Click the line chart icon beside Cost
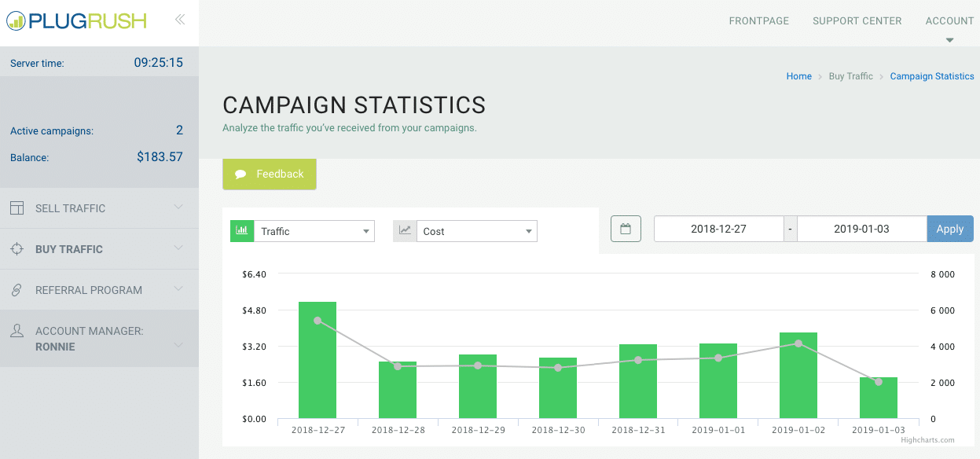Image resolution: width=980 pixels, height=459 pixels. [404, 230]
